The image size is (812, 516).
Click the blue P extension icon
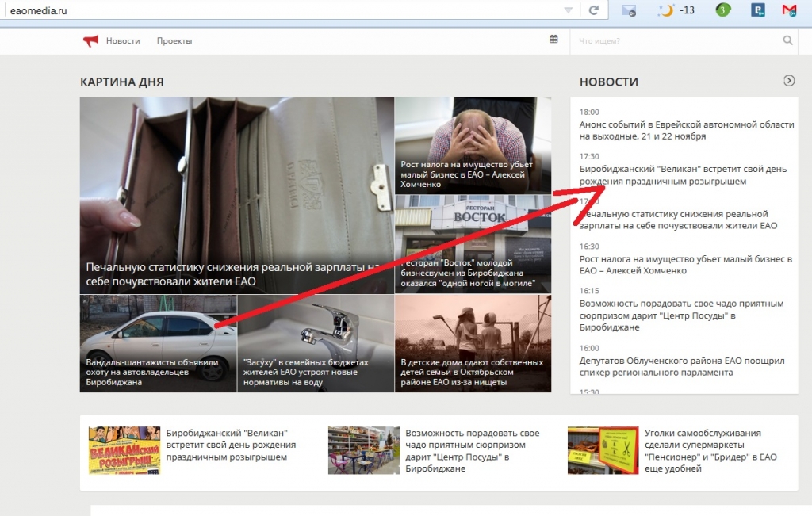(757, 10)
